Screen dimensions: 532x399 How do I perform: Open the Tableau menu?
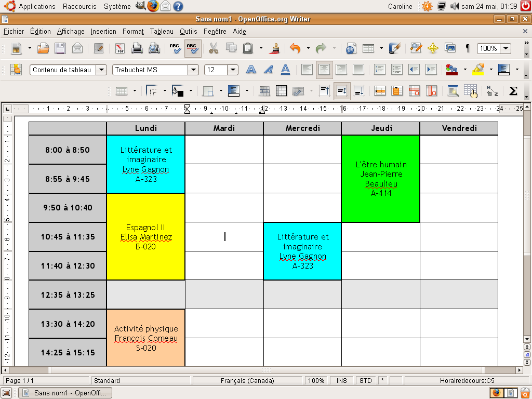click(162, 31)
